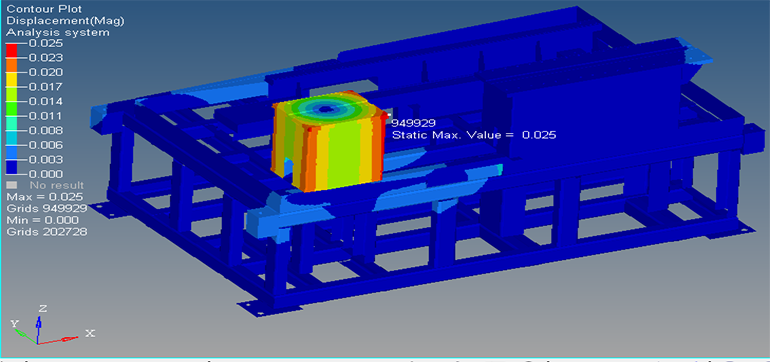The height and width of the screenshot is (362, 770).
Task: Select the Contour Plot legend title
Action: (44, 9)
